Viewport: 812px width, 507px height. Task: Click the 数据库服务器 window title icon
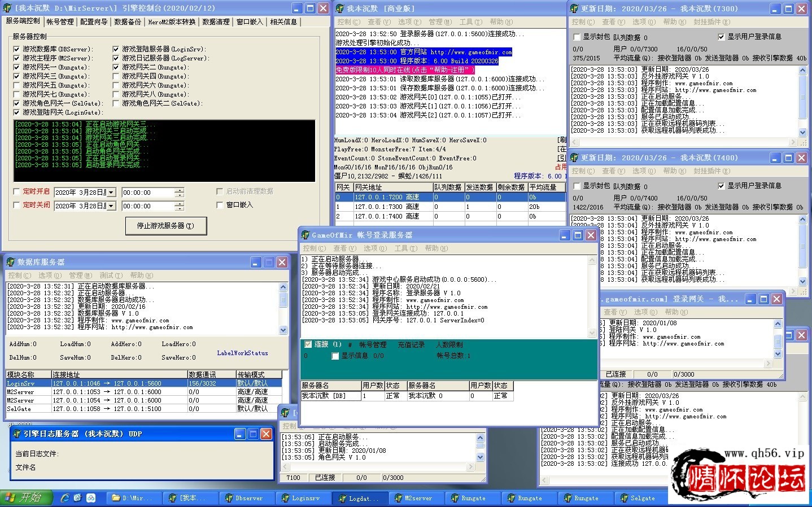pyautogui.click(x=10, y=262)
